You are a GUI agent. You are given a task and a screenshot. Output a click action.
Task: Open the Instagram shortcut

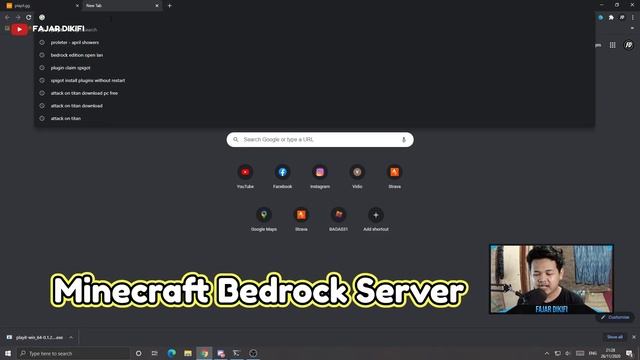pyautogui.click(x=320, y=176)
